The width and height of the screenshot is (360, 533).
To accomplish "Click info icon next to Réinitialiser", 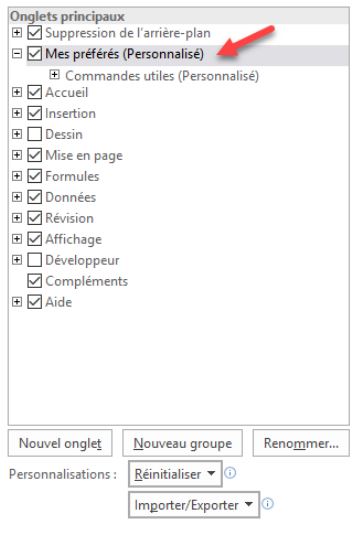I will pos(230,473).
